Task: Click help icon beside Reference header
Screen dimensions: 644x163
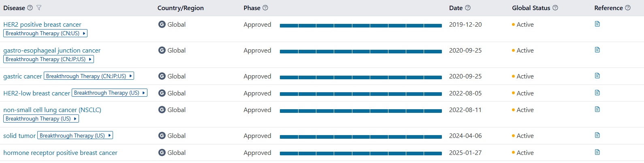Action: tap(628, 8)
